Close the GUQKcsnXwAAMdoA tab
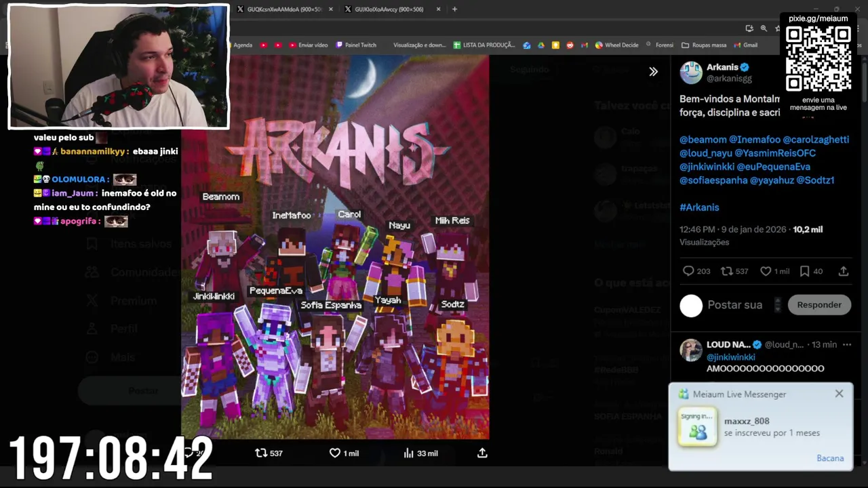This screenshot has height=488, width=868. coord(331,9)
